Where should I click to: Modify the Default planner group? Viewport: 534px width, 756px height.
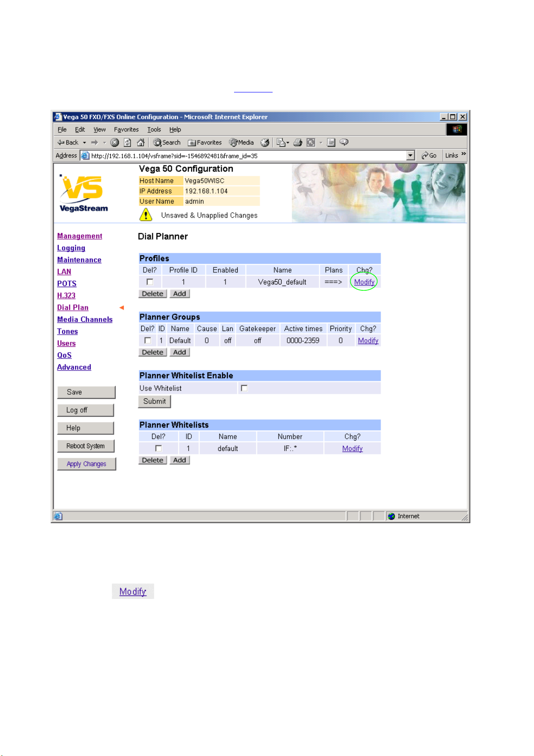coord(368,341)
